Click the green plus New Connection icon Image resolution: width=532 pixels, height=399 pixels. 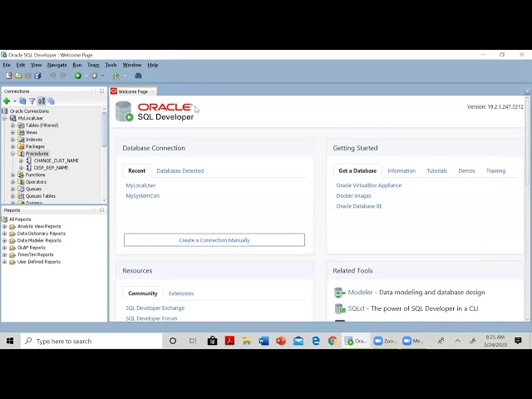tap(7, 101)
